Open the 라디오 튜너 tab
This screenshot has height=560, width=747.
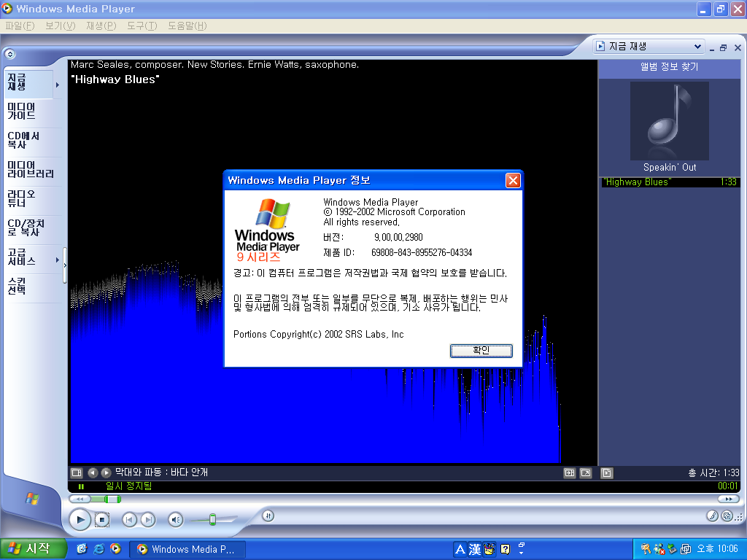pyautogui.click(x=34, y=198)
